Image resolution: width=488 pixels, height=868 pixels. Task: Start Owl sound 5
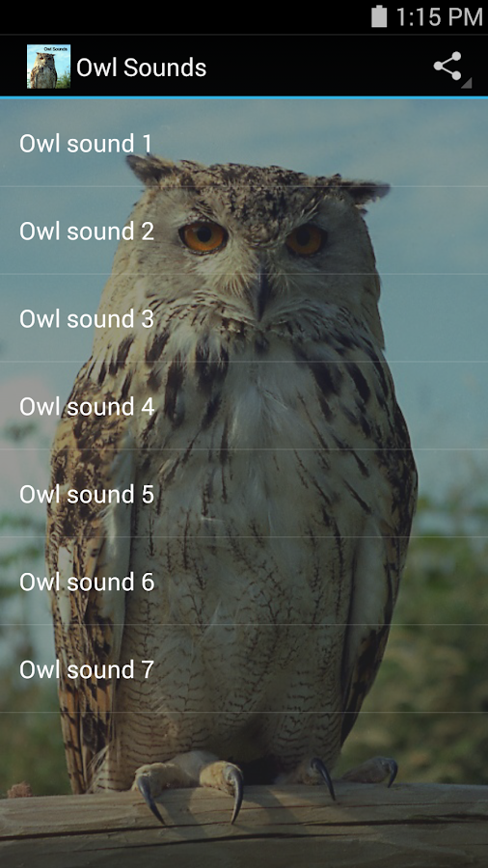(x=244, y=493)
